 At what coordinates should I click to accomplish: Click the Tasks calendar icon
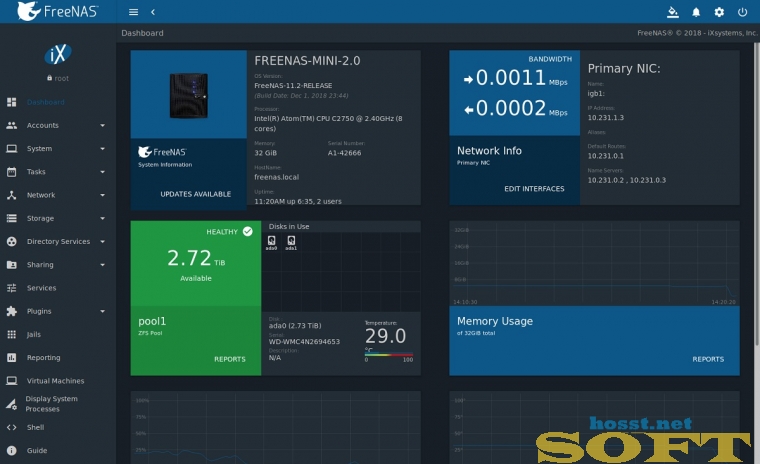(x=12, y=172)
